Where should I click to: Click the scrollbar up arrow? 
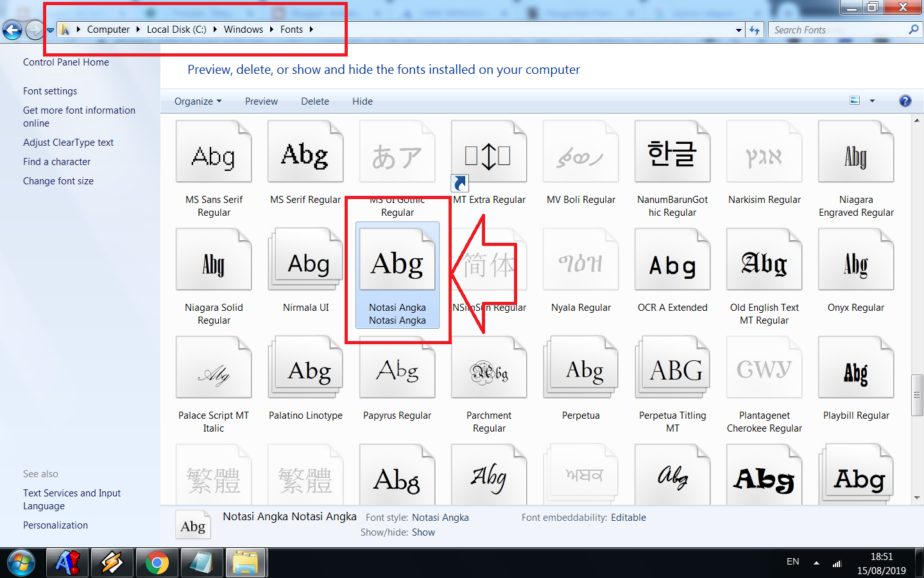917,120
